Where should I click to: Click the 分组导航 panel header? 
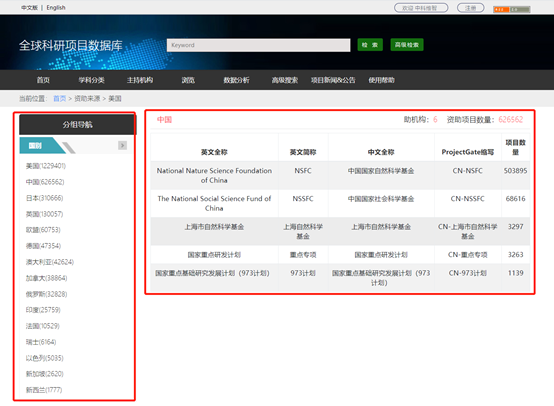tap(77, 124)
